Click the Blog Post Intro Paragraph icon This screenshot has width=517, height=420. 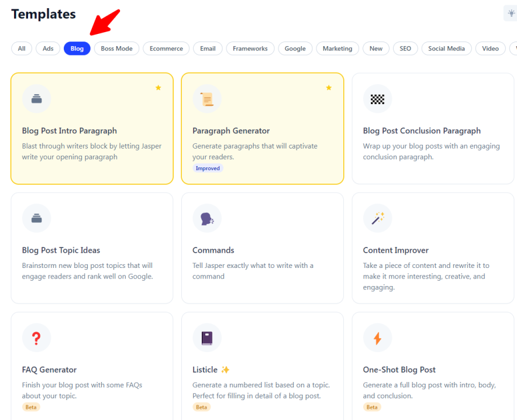(36, 99)
